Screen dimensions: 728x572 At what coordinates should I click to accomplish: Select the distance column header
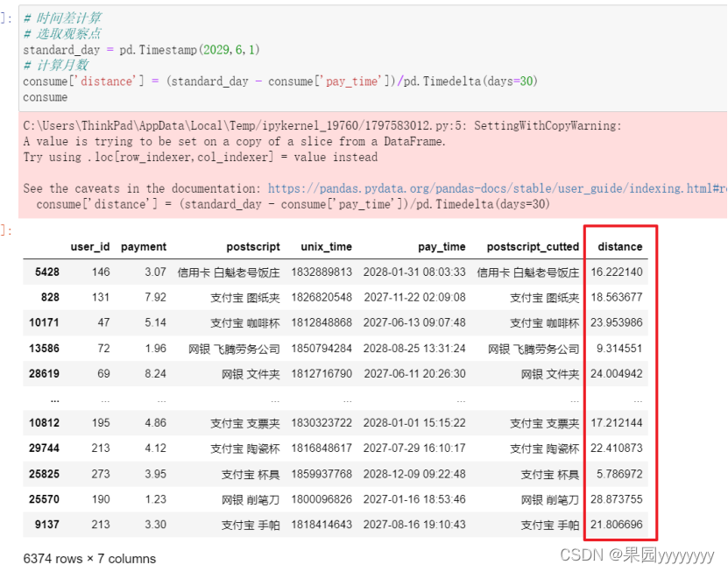point(619,246)
